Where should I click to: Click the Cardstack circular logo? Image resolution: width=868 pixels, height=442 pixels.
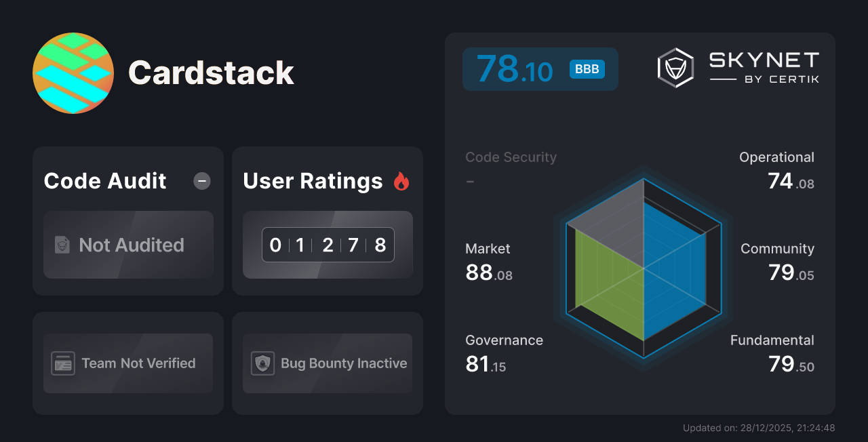click(73, 73)
